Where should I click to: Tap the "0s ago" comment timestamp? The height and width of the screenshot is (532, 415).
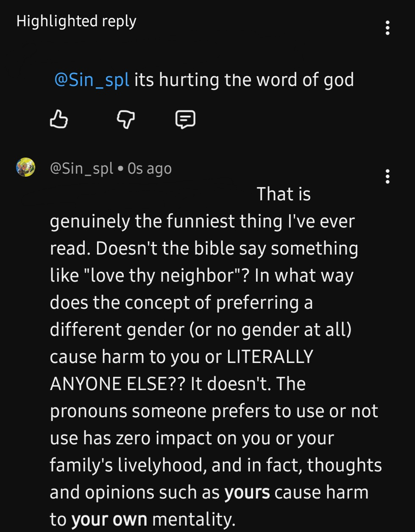click(150, 169)
